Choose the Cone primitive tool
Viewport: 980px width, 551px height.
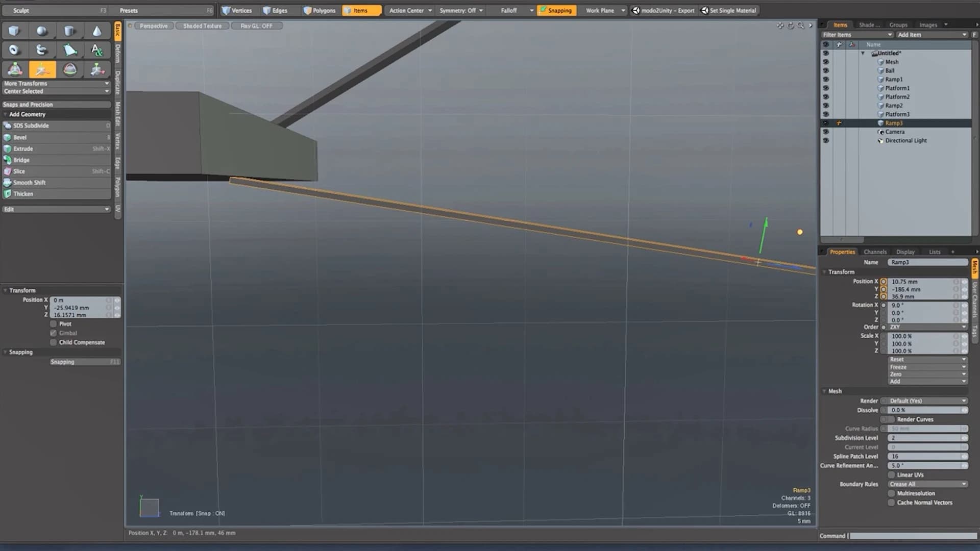point(97,31)
